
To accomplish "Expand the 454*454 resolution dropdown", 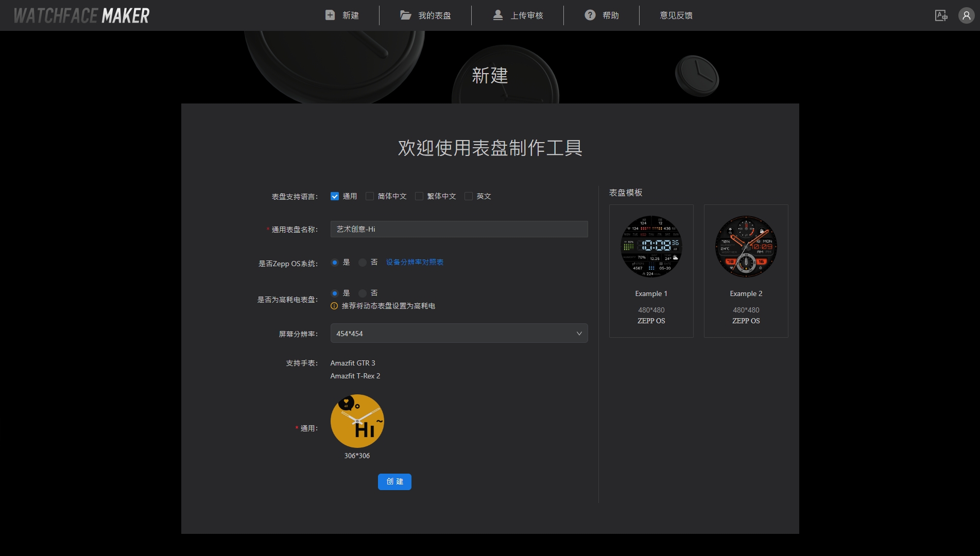I will click(x=458, y=334).
